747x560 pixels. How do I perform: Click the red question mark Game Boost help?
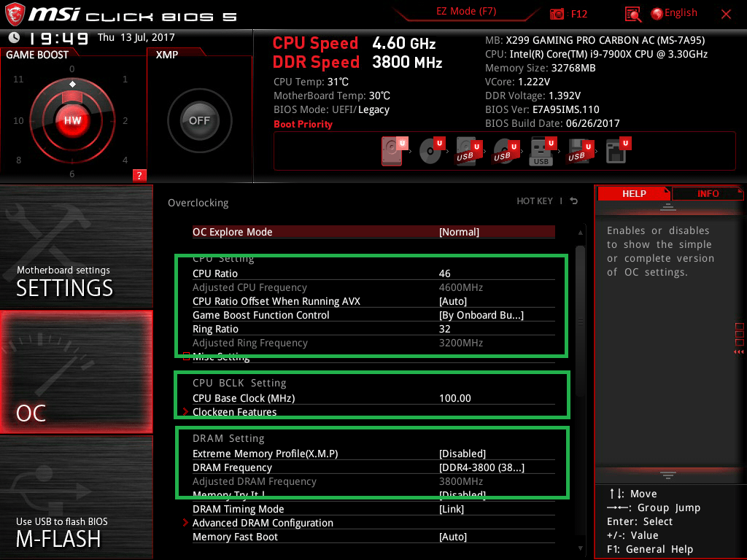coord(139,175)
